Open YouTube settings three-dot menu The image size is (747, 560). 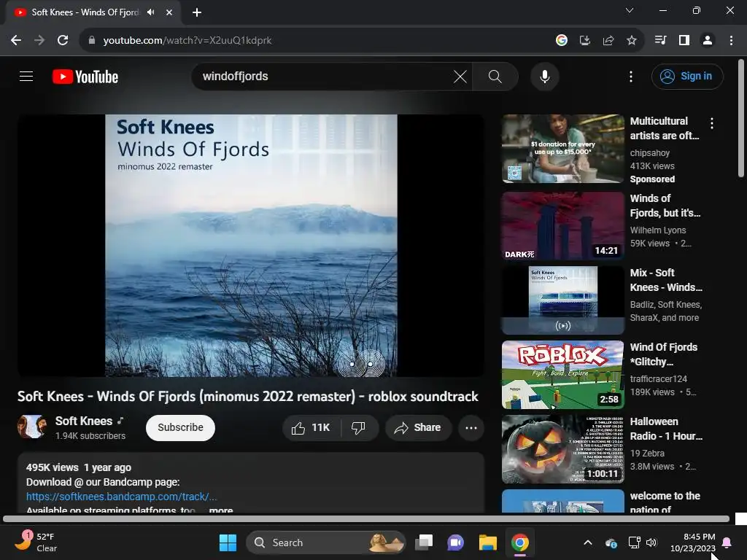tap(631, 76)
